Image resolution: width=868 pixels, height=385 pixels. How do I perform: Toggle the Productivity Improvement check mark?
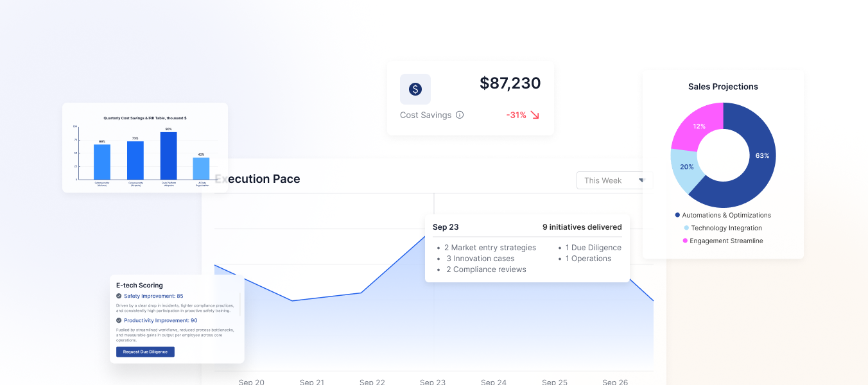[x=119, y=320]
